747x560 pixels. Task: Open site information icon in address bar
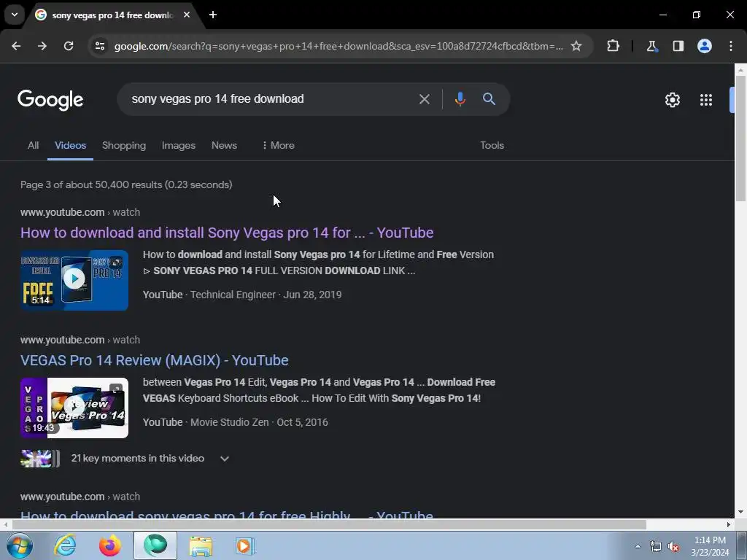tap(100, 46)
